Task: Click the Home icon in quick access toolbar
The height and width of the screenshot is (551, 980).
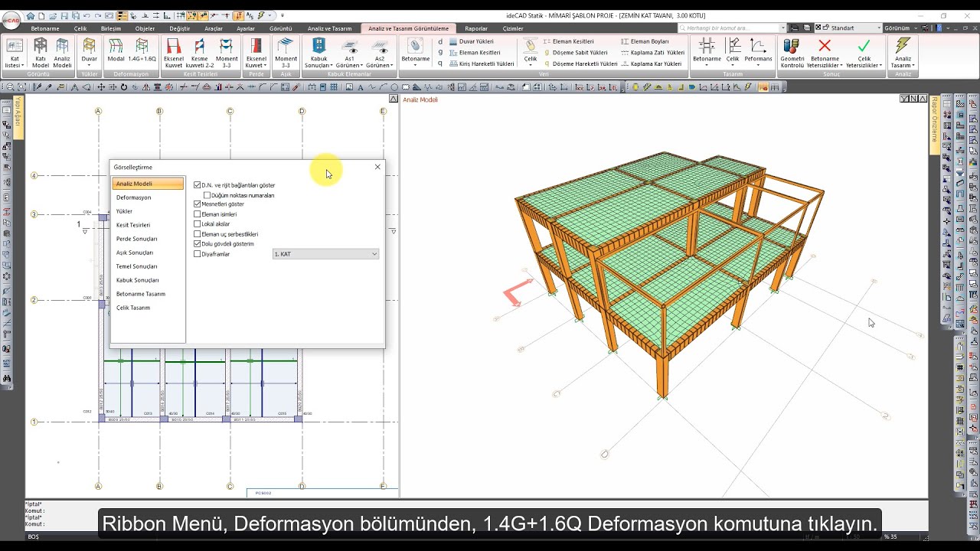Action: coord(31,15)
